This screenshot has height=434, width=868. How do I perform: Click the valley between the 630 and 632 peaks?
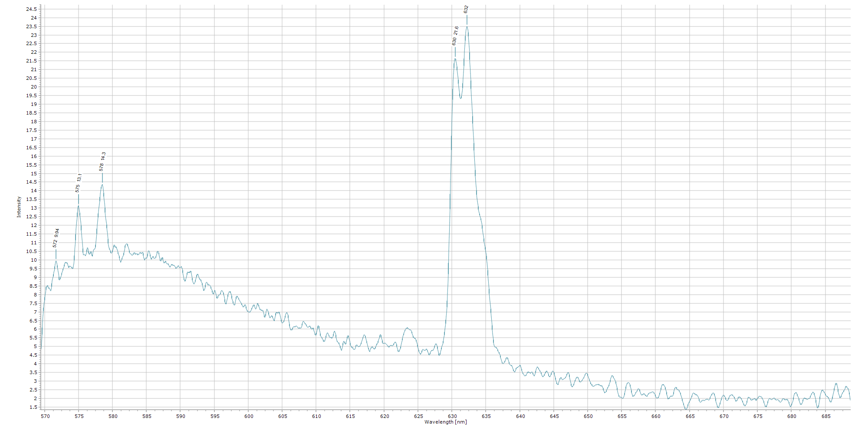pos(460,95)
